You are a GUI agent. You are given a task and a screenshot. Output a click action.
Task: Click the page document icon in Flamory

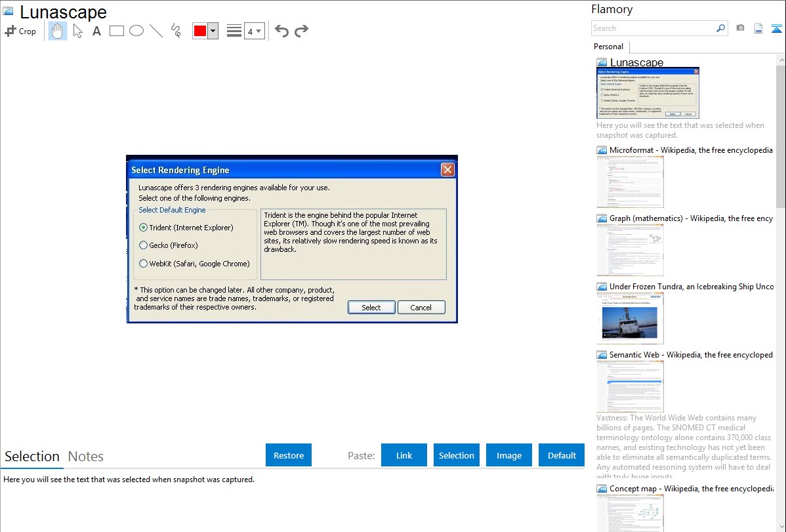758,28
